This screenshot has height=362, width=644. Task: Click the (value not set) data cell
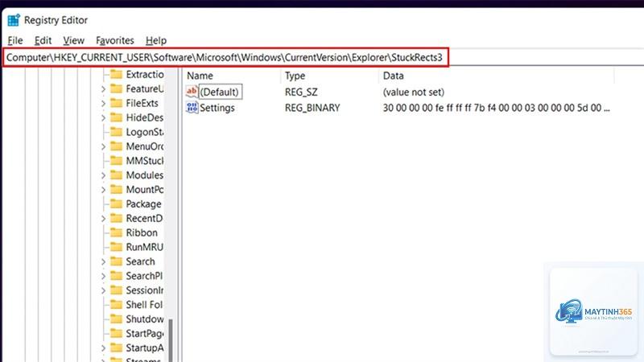click(414, 92)
